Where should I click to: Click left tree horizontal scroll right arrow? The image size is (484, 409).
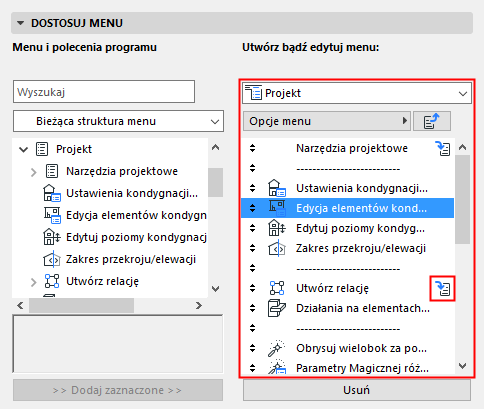(x=199, y=305)
